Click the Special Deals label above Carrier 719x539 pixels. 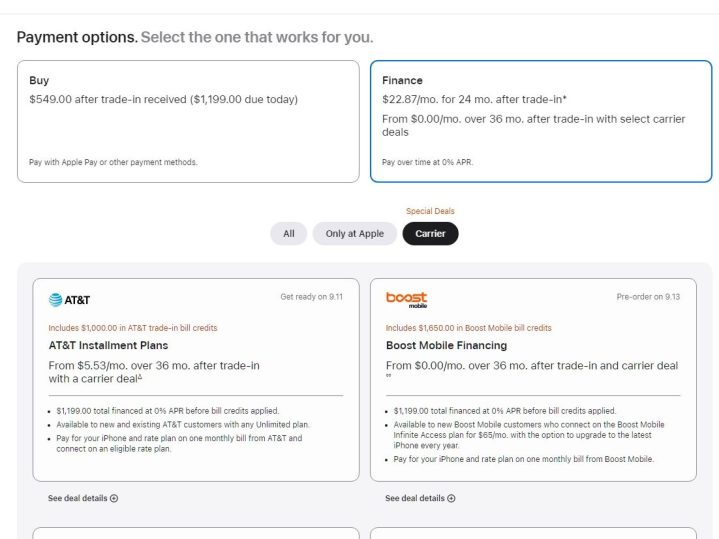pos(430,211)
